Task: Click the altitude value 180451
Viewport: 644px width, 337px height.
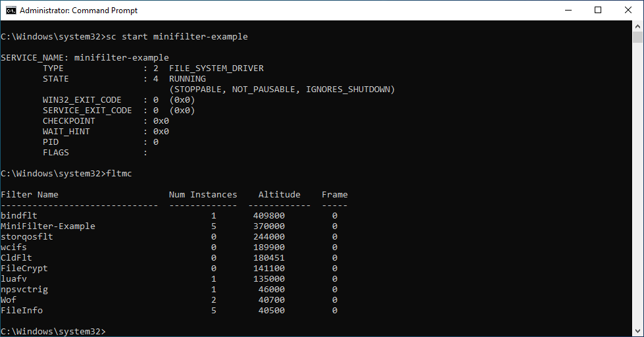Action: pos(269,257)
